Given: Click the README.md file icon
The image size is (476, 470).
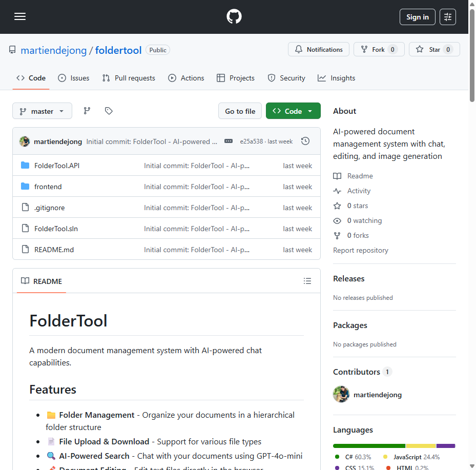Looking at the screenshot, I should coord(26,249).
